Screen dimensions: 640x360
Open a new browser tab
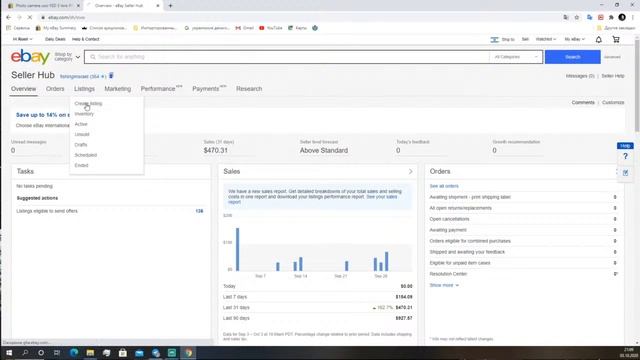170,6
